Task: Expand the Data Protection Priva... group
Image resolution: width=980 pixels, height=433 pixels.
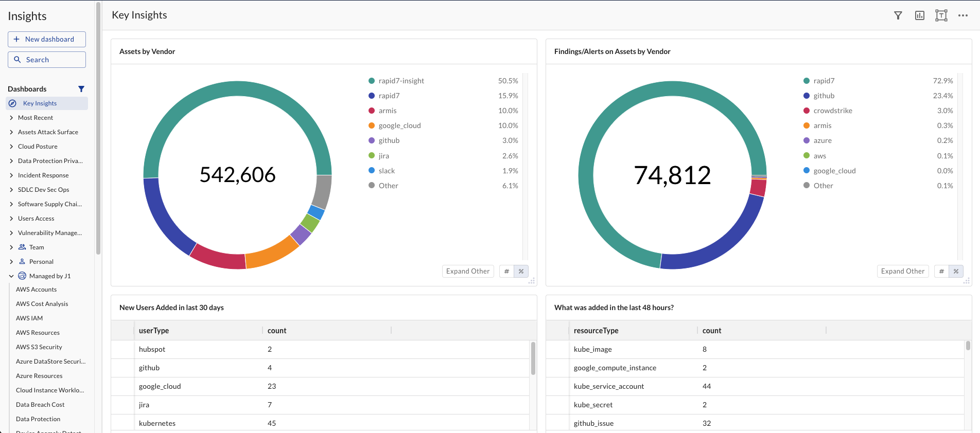Action: click(11, 161)
